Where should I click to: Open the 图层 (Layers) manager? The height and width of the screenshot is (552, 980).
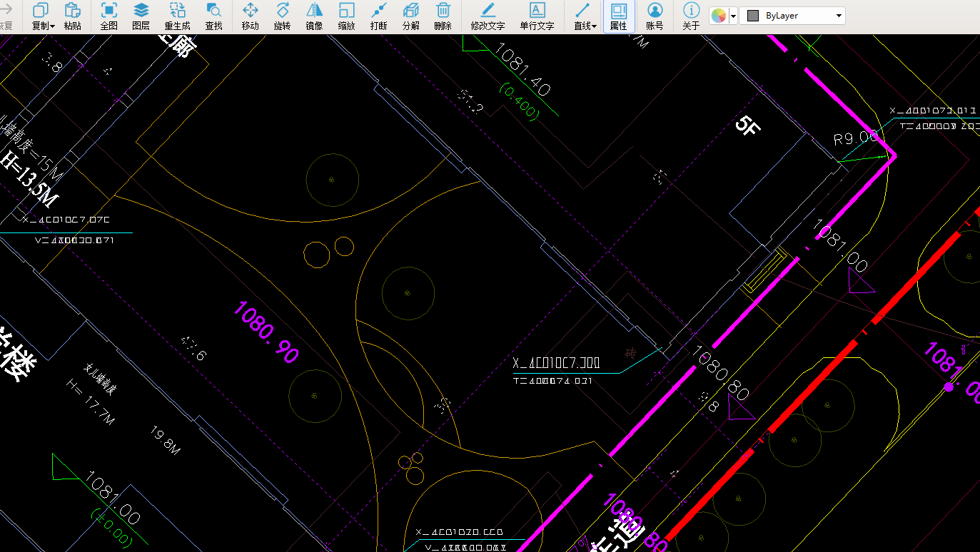coord(141,16)
